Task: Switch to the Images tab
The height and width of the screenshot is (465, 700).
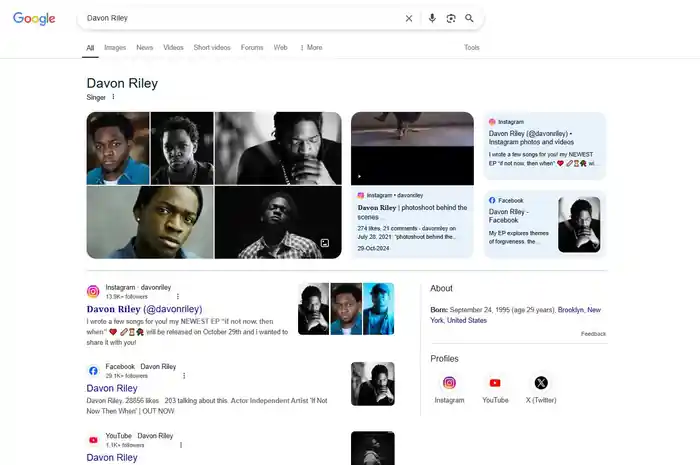Action: click(x=115, y=47)
